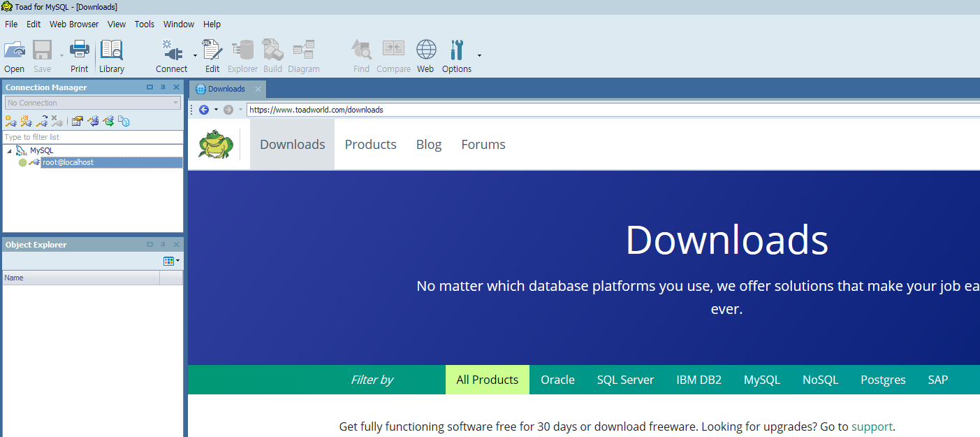Click the browser Back arrow button
The height and width of the screenshot is (437, 980).
tap(204, 110)
